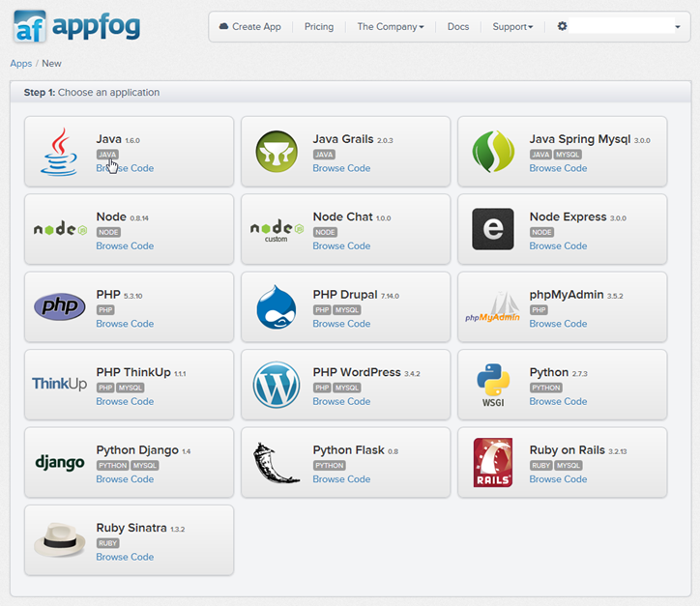Go to Pricing page
Screen dimensions: 700x606
click(x=319, y=27)
